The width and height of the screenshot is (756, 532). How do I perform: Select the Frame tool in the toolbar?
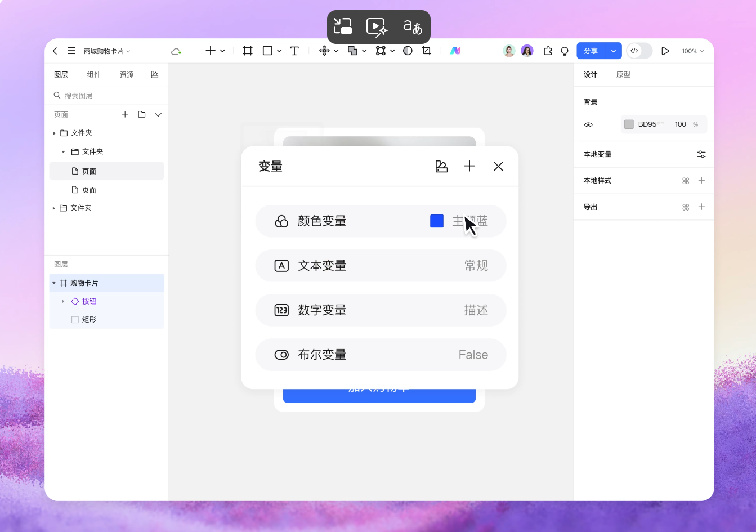click(247, 51)
